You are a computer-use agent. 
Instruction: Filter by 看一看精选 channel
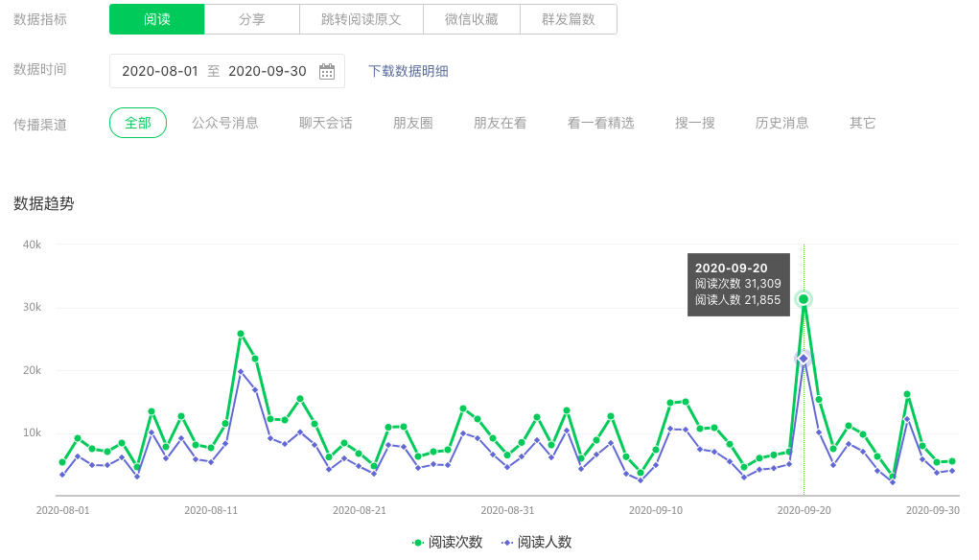600,123
